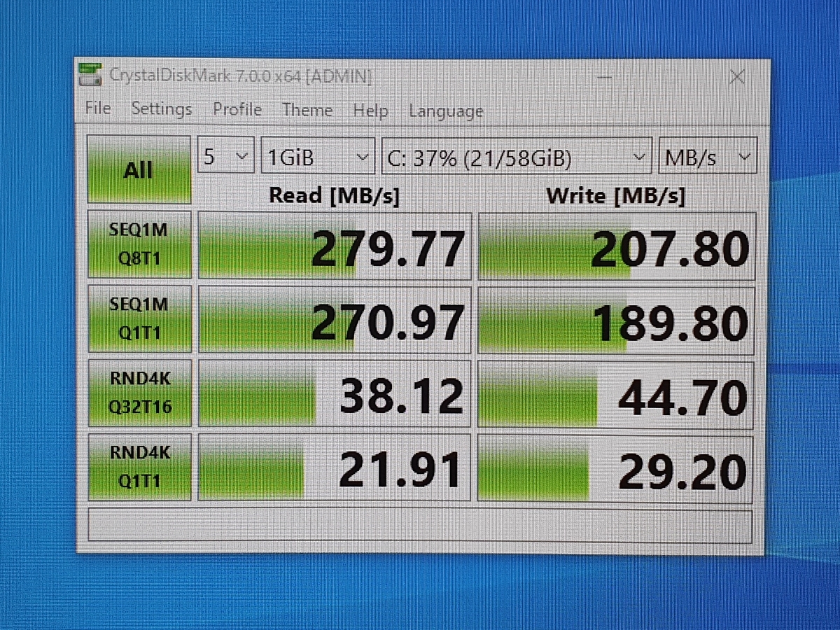Start the SEQ1M Q8T1 test
Screen dimensions: 840x630
(x=139, y=245)
